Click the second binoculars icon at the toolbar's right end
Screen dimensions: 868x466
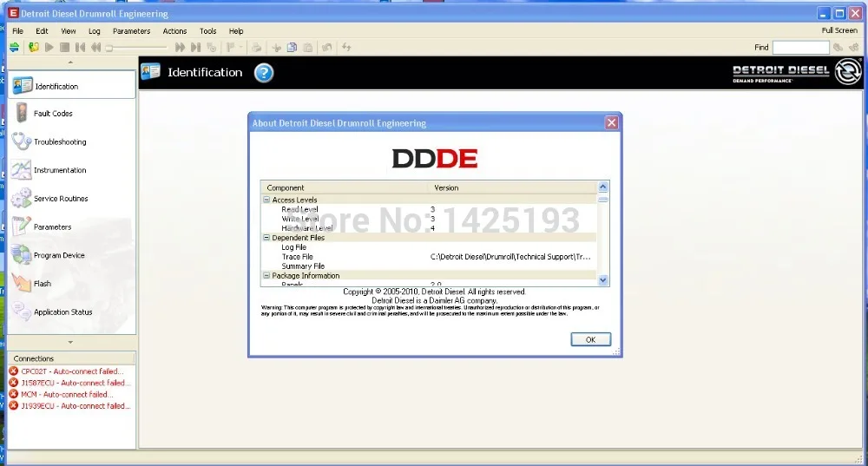854,48
